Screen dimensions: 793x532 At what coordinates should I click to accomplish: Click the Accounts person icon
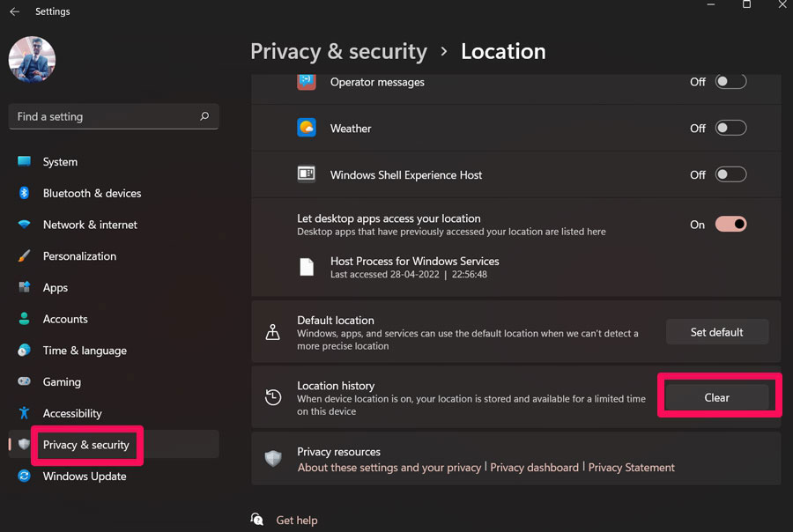pos(25,319)
